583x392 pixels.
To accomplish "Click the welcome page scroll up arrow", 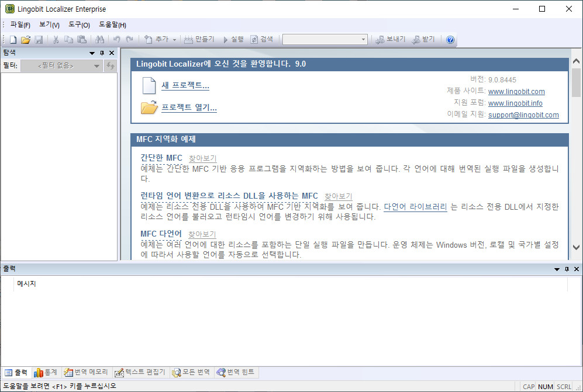I will click(x=577, y=61).
